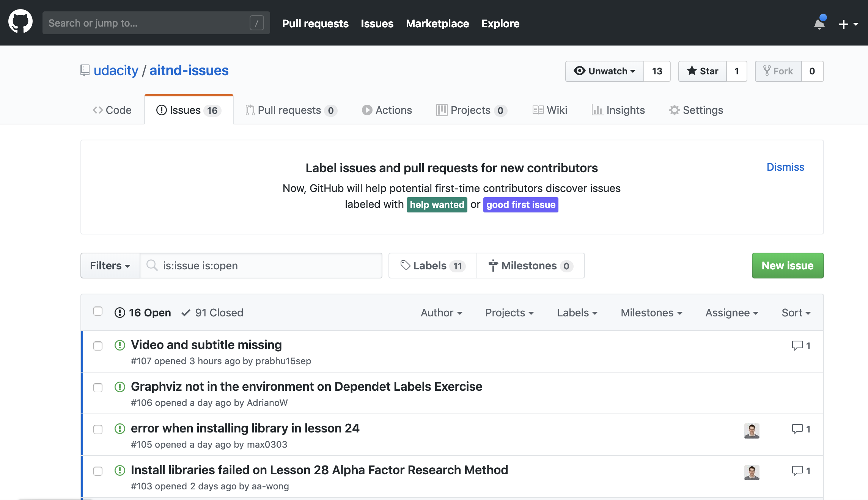Switch to the Insights tab
This screenshot has height=500, width=868.
(x=618, y=110)
